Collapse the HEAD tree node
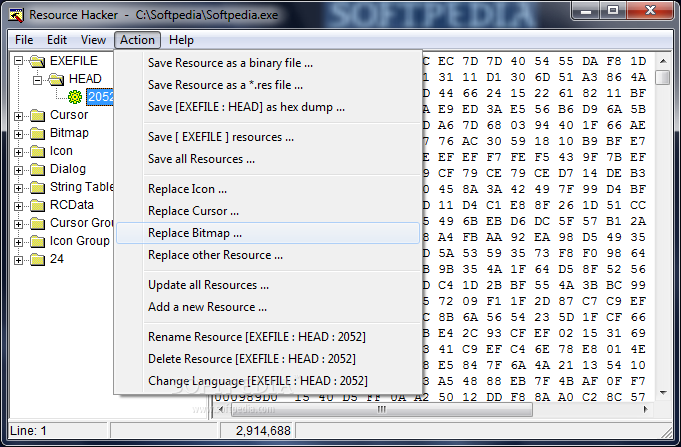 coord(37,79)
